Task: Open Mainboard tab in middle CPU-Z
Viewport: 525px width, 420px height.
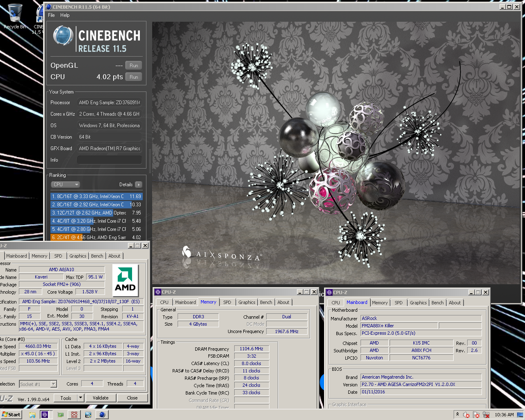Action: (185, 302)
